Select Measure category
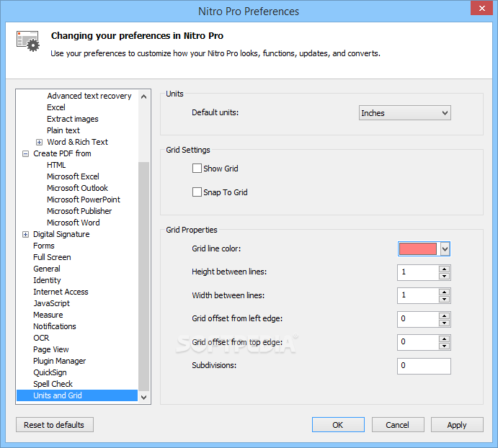Image resolution: width=498 pixels, height=448 pixels. tap(48, 315)
